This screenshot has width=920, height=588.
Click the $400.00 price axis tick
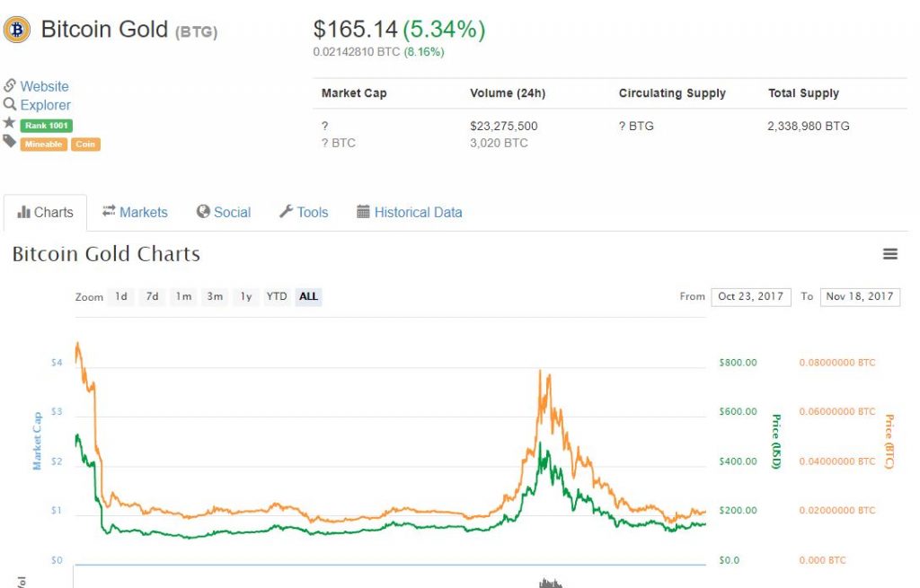(739, 461)
